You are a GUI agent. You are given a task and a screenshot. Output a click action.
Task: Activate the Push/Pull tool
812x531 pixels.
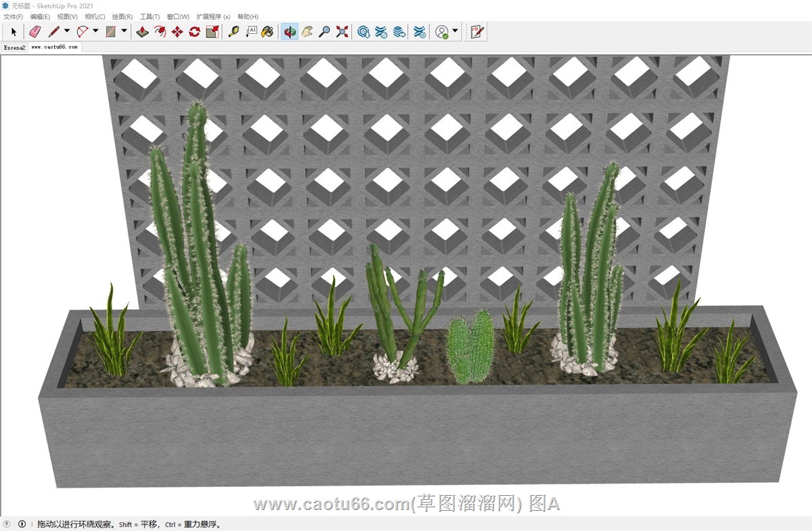tap(142, 31)
